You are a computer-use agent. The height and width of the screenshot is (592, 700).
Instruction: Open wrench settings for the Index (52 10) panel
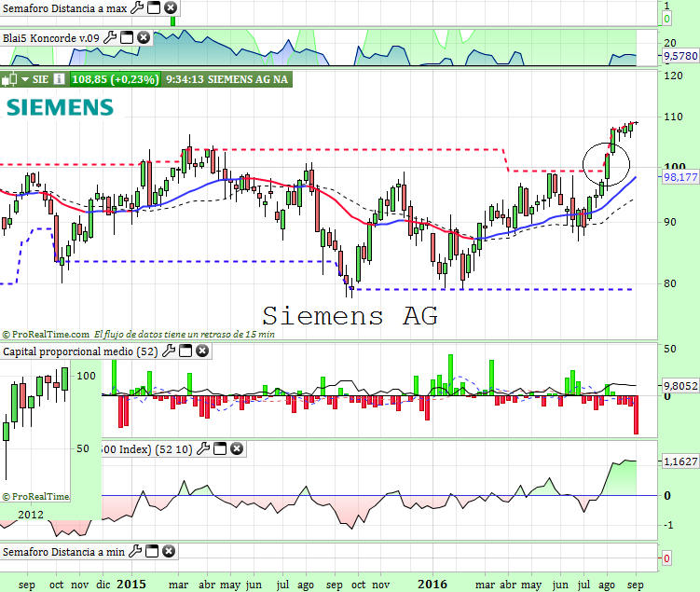pos(202,448)
